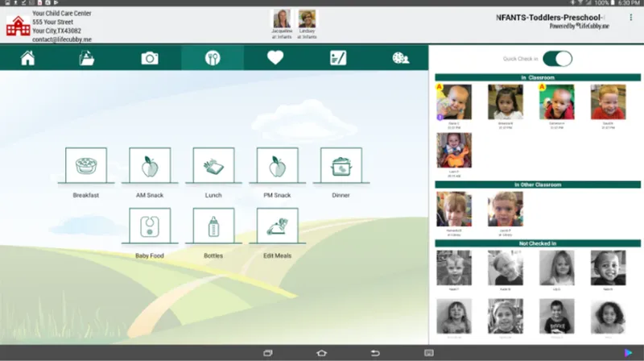Tap the Play Store triangle in bottom corner
The image size is (644, 361).
(x=628, y=352)
